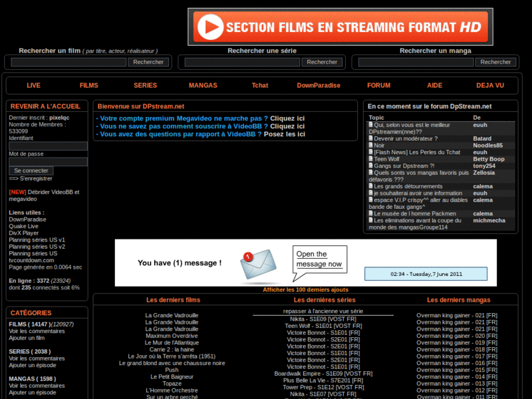Go to the SERIES section
This screenshot has width=532, height=399.
[x=145, y=86]
